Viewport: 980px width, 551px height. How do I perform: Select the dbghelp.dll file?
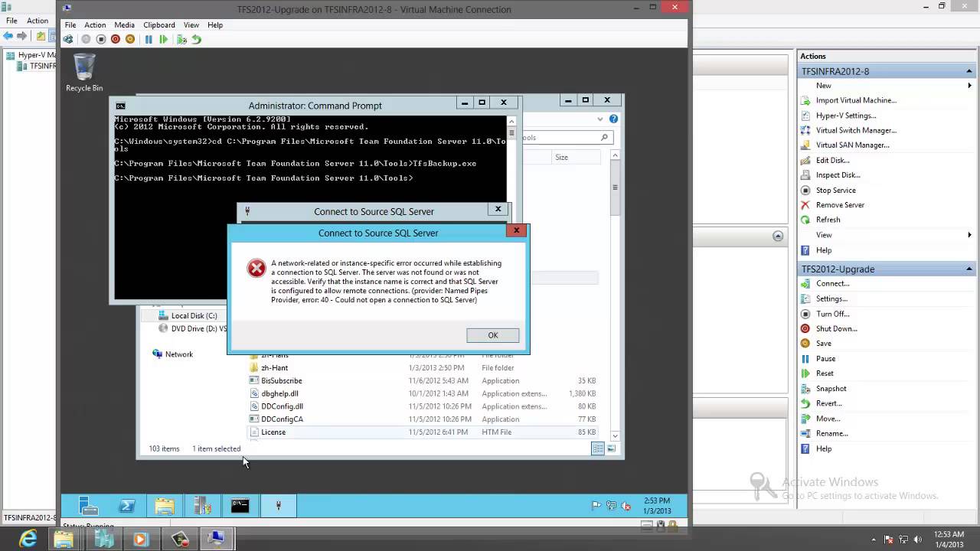(x=279, y=393)
